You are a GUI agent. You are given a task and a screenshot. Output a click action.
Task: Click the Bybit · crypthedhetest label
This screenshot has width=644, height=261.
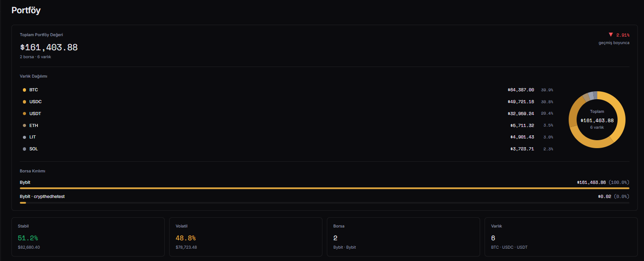[42, 197]
